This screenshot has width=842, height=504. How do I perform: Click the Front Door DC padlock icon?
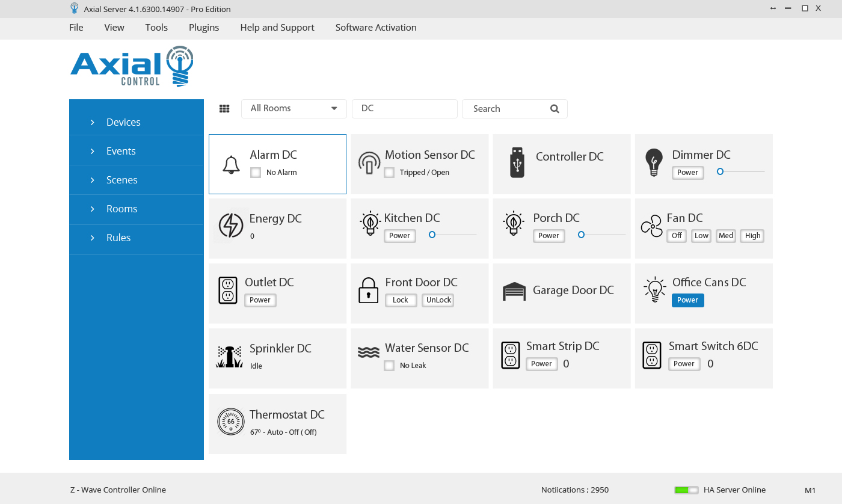tap(368, 290)
